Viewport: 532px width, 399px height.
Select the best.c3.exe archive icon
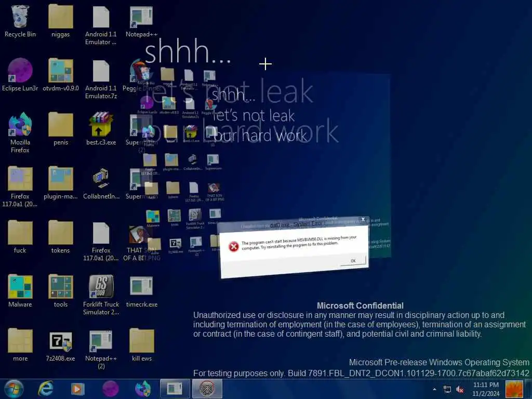(101, 129)
